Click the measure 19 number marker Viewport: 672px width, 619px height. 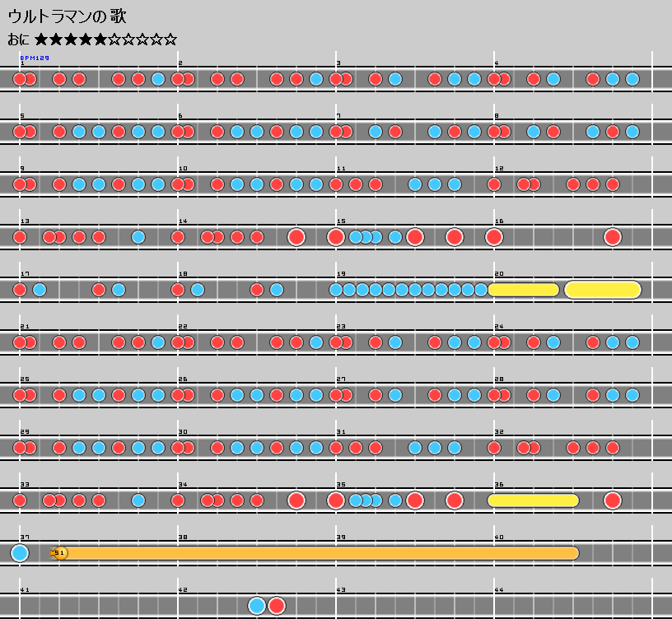point(341,274)
